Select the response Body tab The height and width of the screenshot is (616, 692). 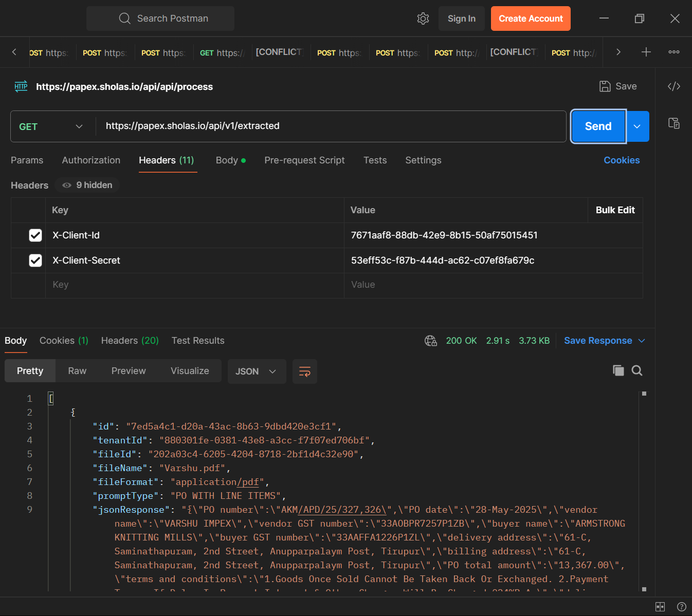(16, 341)
